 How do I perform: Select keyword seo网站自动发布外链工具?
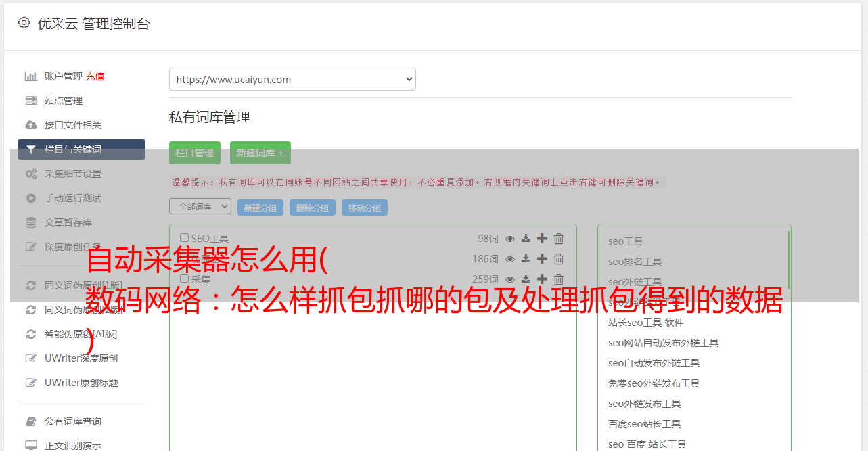pos(664,343)
